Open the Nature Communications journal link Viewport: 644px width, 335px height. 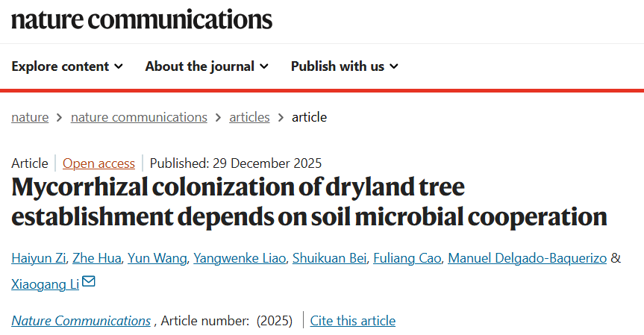tap(81, 321)
